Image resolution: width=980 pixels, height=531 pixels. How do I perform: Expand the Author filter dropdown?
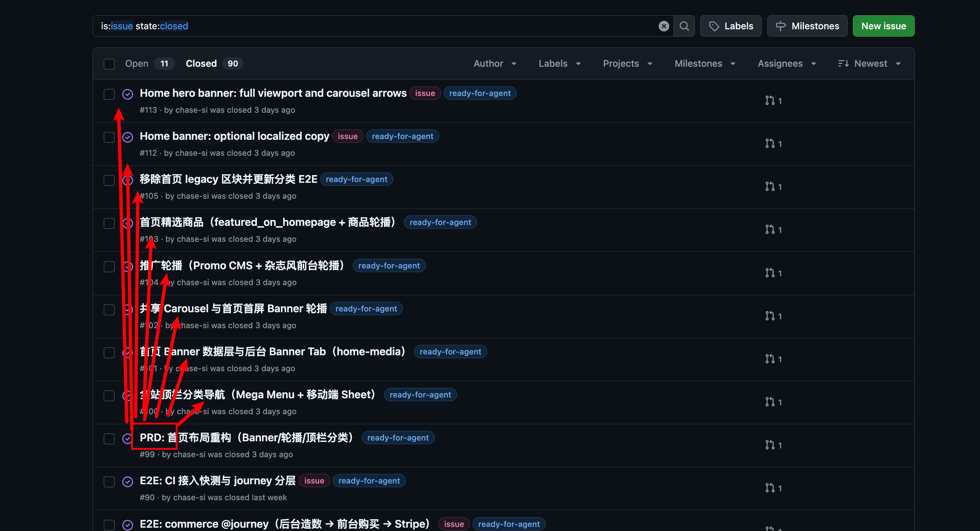click(x=495, y=63)
